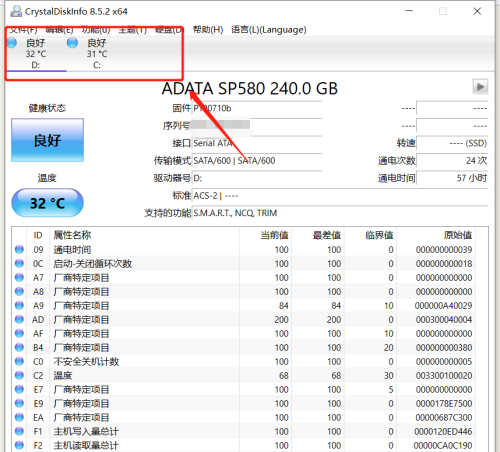Open the 语言(L)(Language) menu

click(x=269, y=30)
